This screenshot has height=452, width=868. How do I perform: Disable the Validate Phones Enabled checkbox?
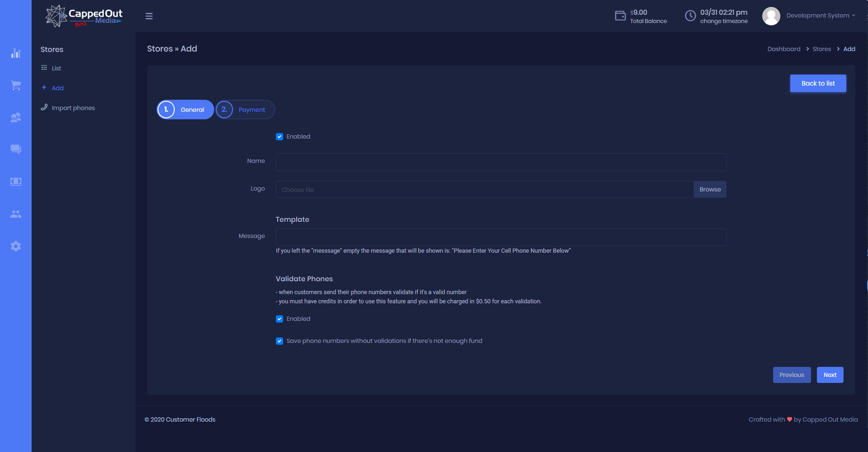click(x=279, y=319)
